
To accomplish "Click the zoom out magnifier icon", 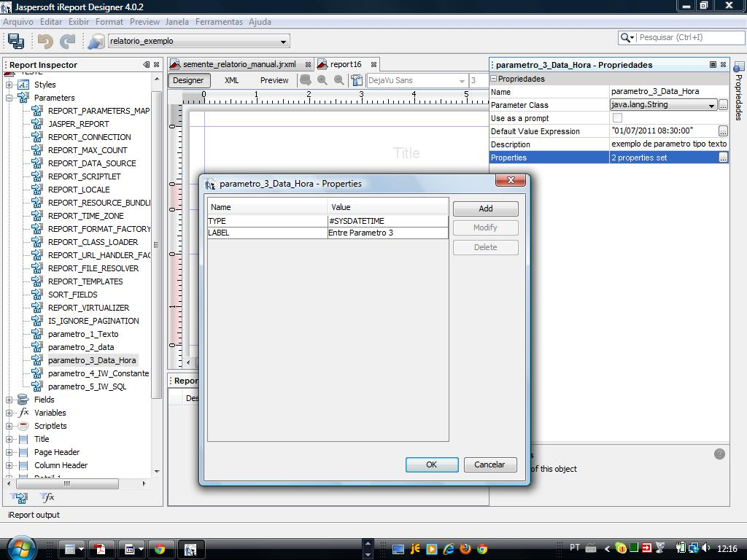I will click(x=338, y=80).
